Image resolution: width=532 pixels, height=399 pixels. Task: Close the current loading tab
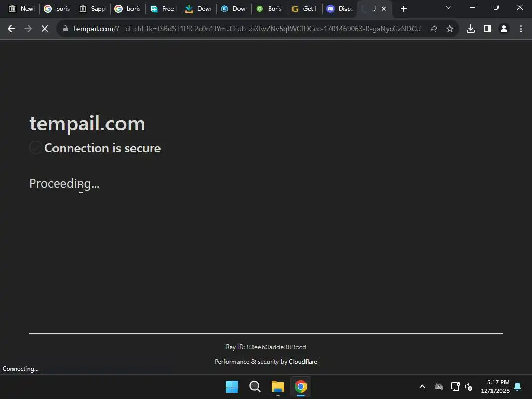[x=384, y=9]
